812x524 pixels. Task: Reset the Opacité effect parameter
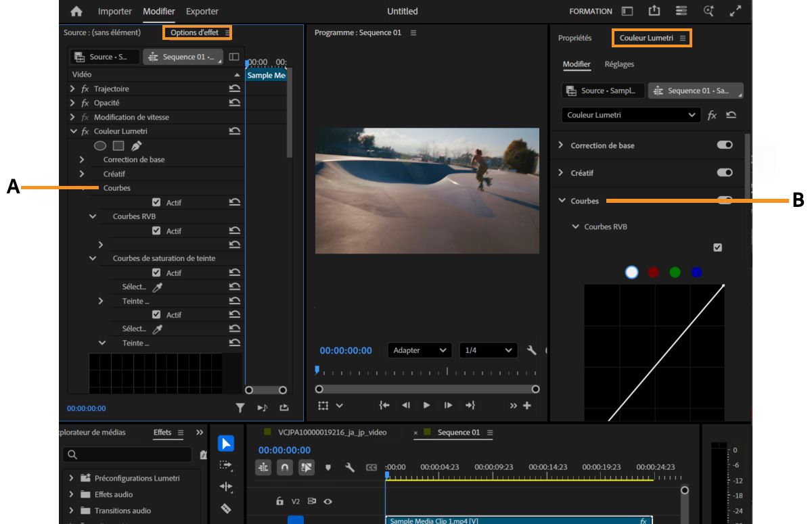(x=235, y=103)
